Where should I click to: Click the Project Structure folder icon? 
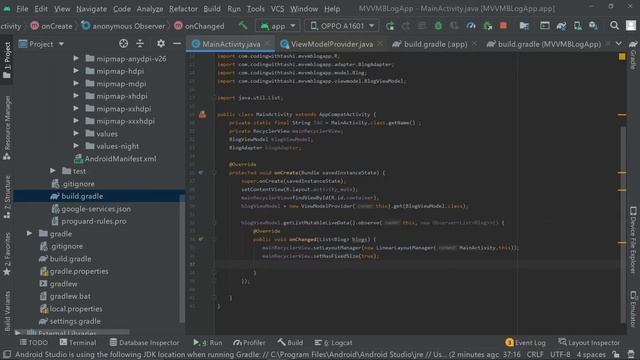tap(524, 26)
